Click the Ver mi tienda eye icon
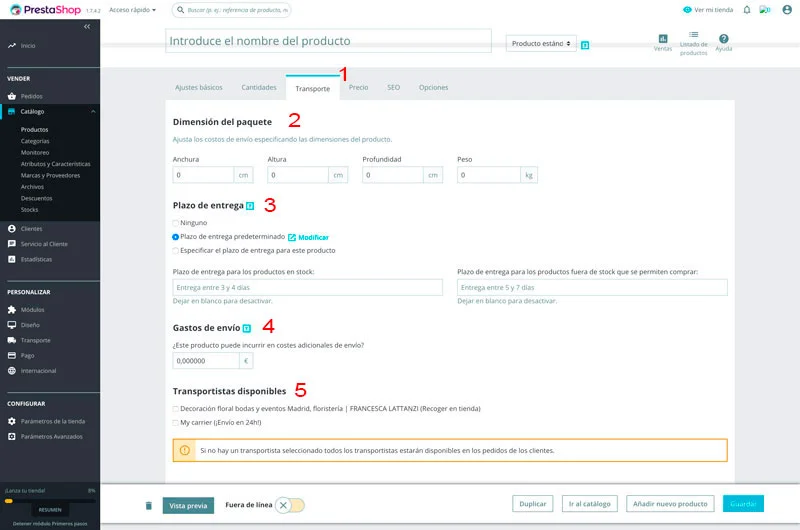800x530 pixels. point(687,10)
